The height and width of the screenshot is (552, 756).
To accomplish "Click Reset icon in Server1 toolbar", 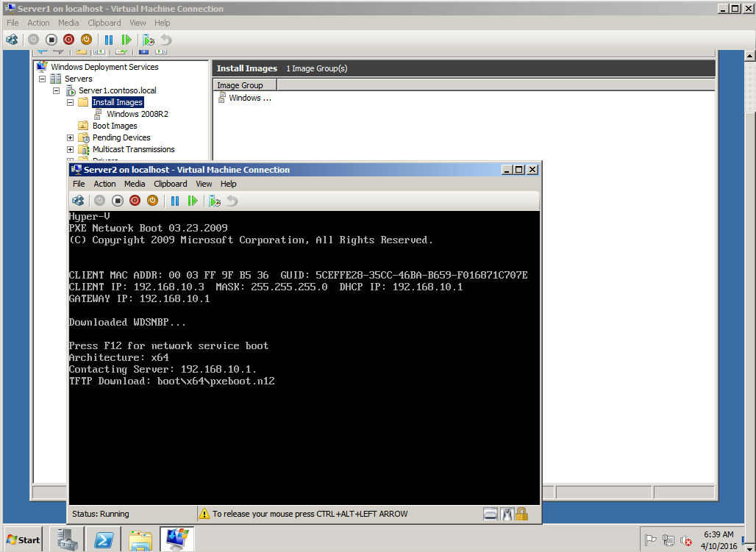I will point(126,40).
